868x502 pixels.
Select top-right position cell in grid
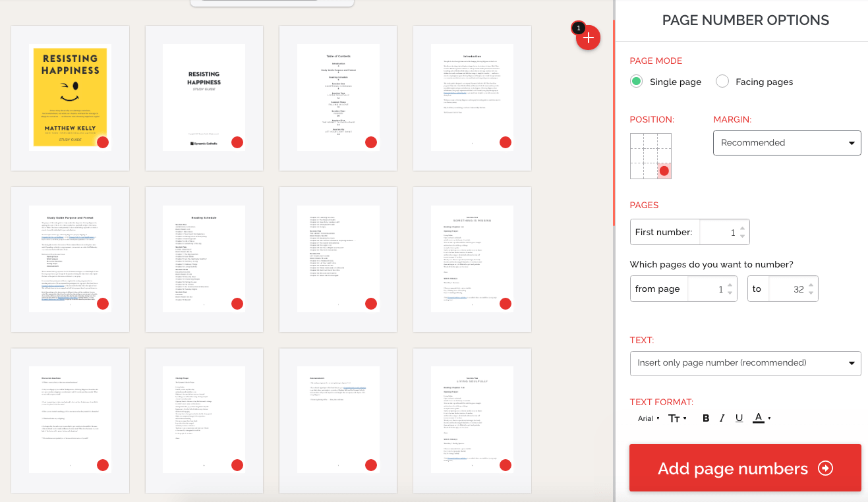coord(664,140)
